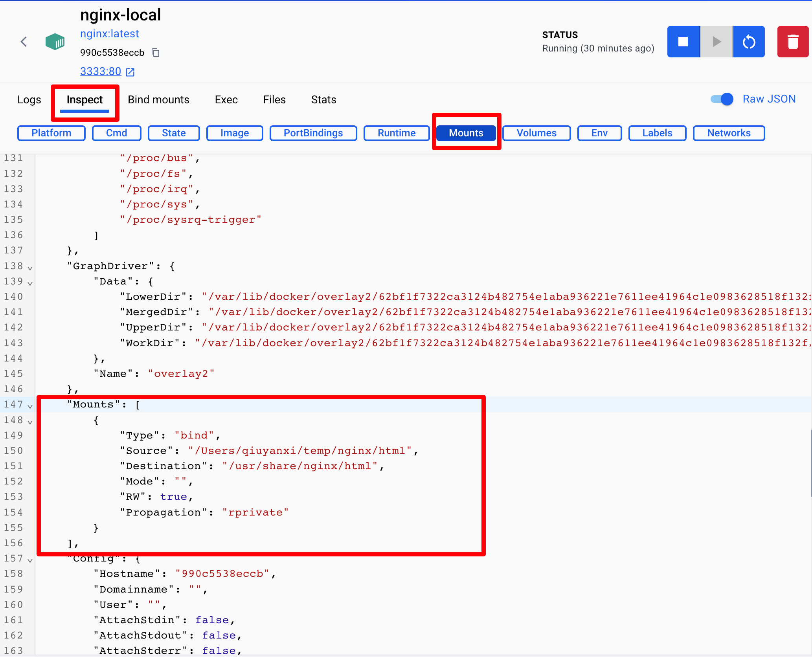Viewport: 812px width, 657px height.
Task: Jump to Runtime section
Action: click(397, 133)
